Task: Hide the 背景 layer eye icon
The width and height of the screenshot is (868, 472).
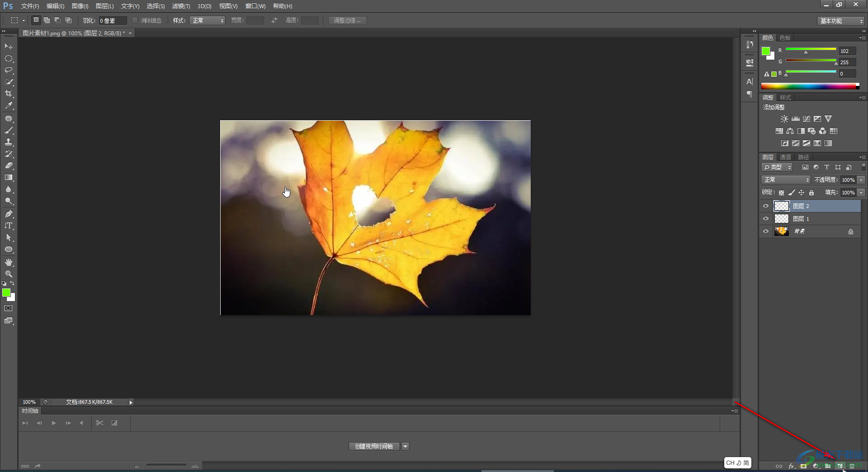Action: [766, 231]
